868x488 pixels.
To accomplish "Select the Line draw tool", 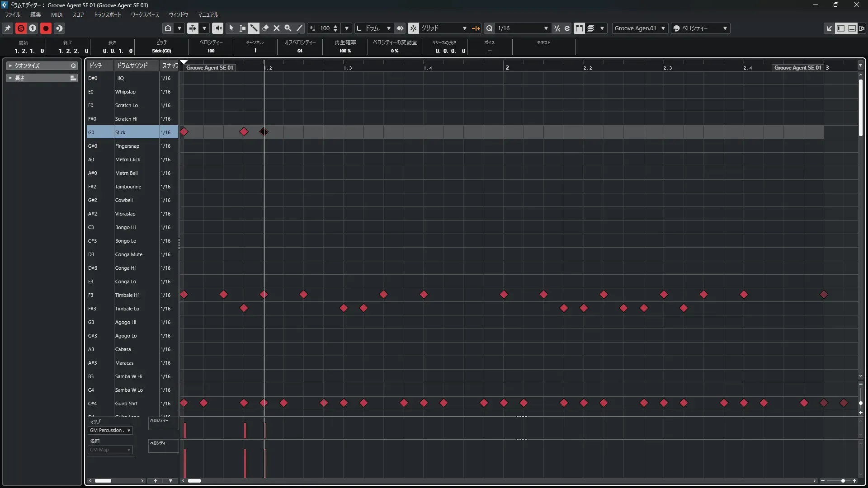I will point(299,28).
